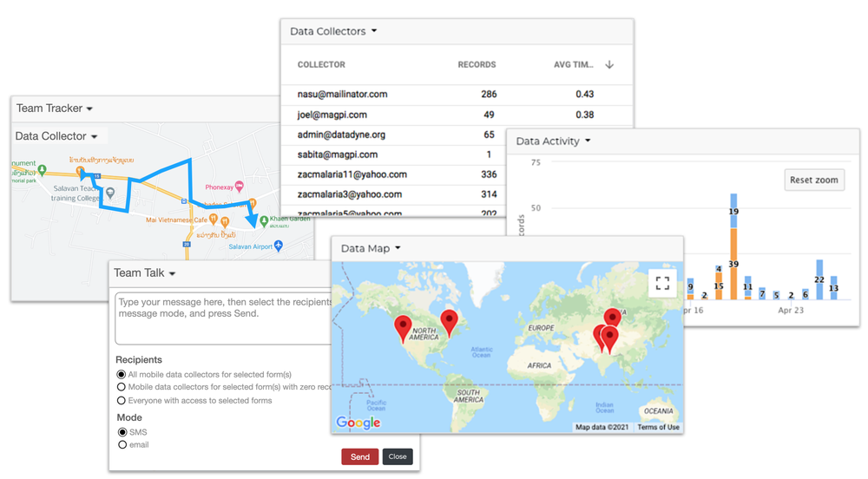This screenshot has height=479, width=868.
Task: Click the 0.38 average time value
Action: coord(584,115)
